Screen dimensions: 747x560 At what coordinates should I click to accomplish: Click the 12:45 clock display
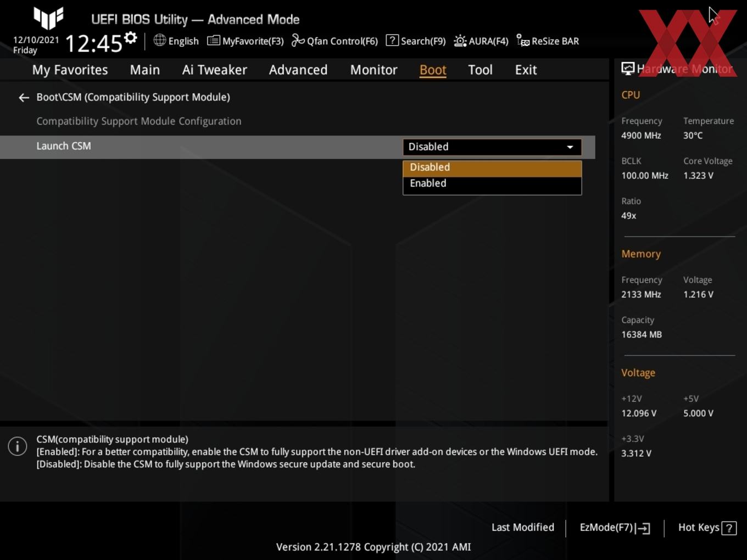coord(93,43)
